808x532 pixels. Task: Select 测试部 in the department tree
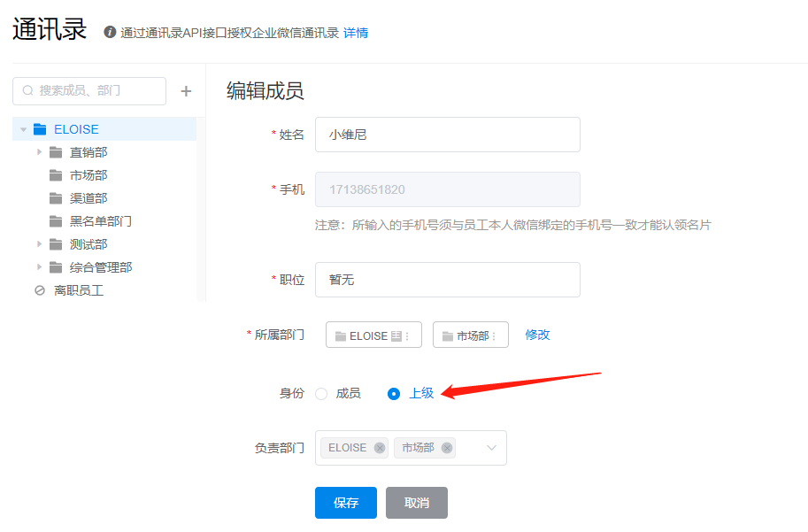tap(88, 244)
